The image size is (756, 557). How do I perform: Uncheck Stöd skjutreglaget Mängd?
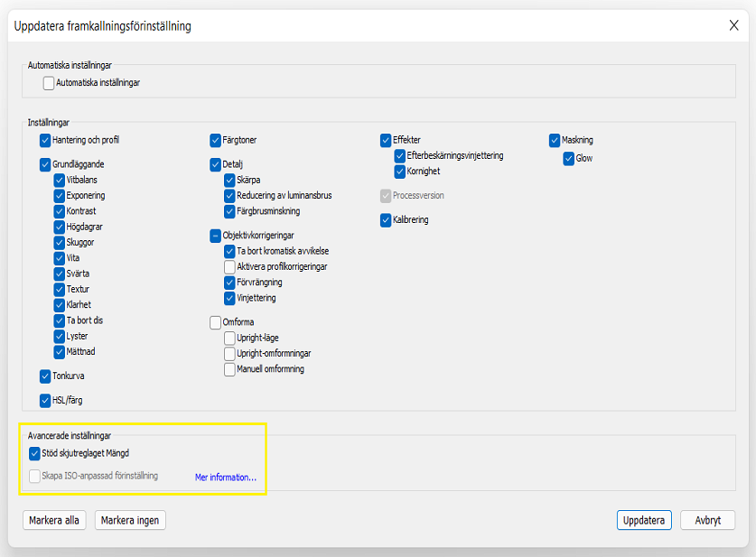click(x=35, y=453)
